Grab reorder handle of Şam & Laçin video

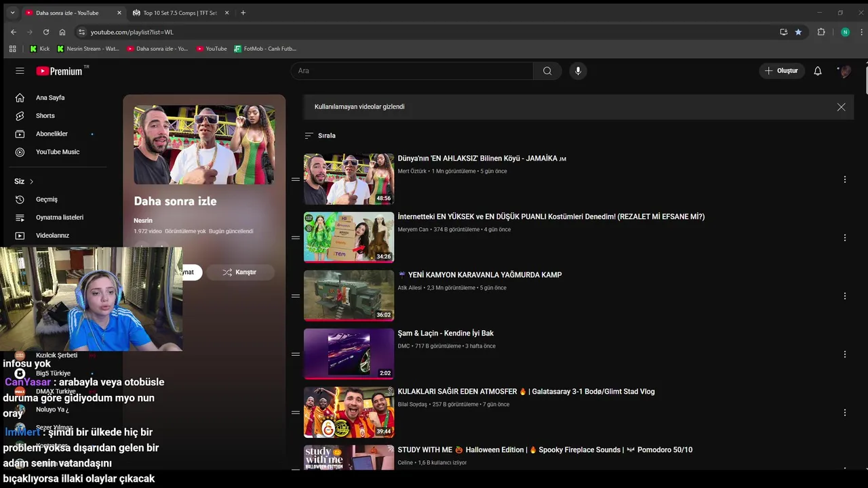pyautogui.click(x=296, y=354)
